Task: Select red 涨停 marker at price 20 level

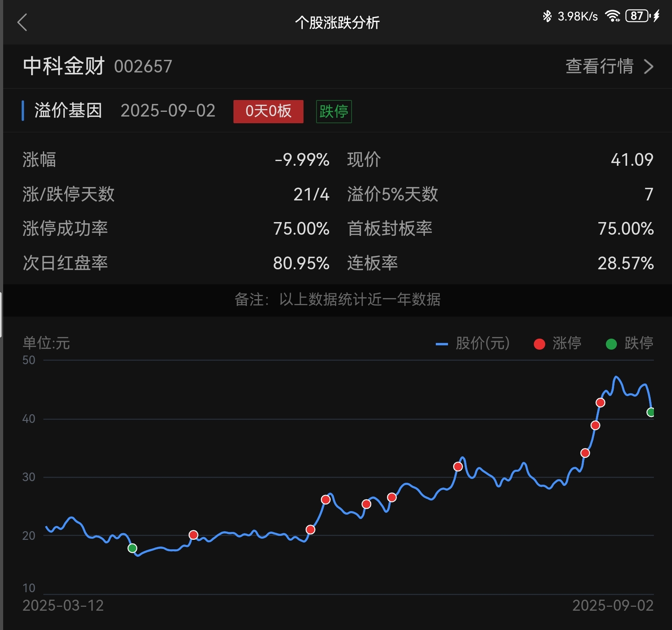Action: tap(193, 535)
